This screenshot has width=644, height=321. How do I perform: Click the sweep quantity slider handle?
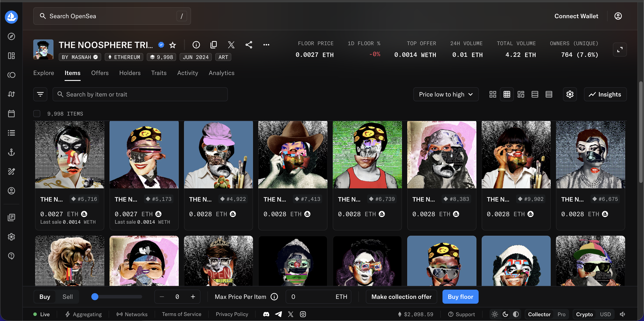[95, 297]
